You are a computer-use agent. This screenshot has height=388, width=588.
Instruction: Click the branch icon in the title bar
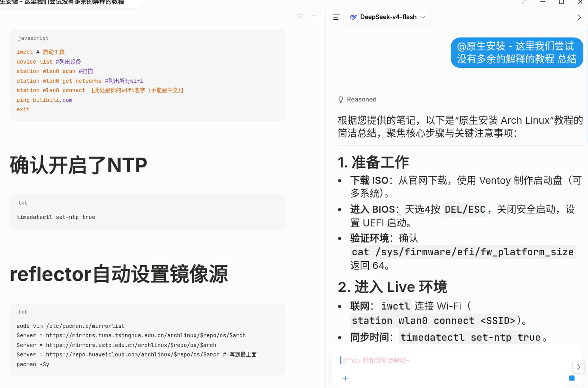pos(525,2)
